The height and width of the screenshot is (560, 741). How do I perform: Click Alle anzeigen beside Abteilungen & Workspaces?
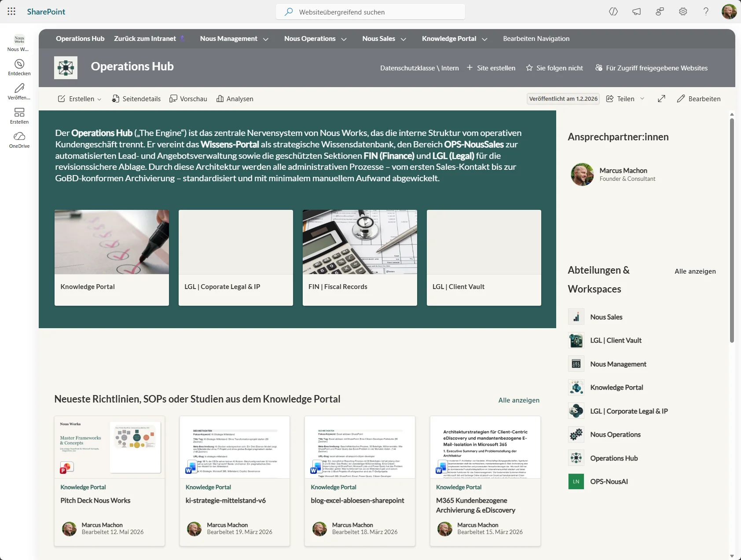tap(695, 271)
